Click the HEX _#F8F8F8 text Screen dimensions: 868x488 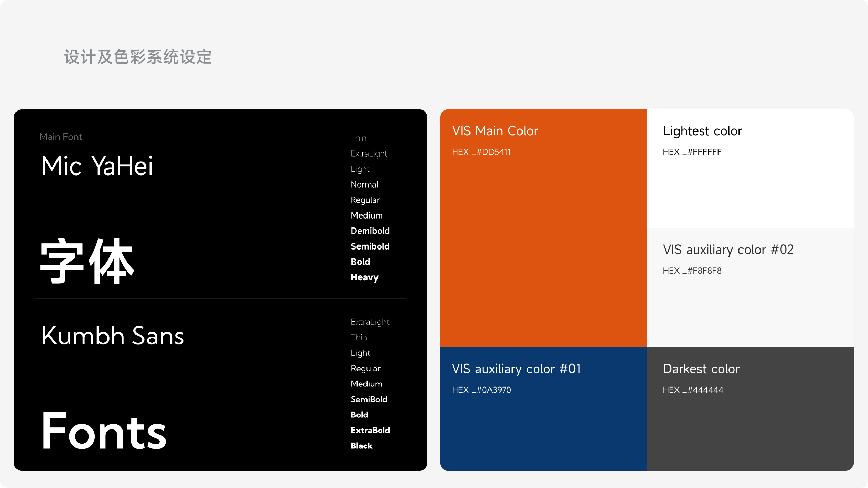pos(692,271)
